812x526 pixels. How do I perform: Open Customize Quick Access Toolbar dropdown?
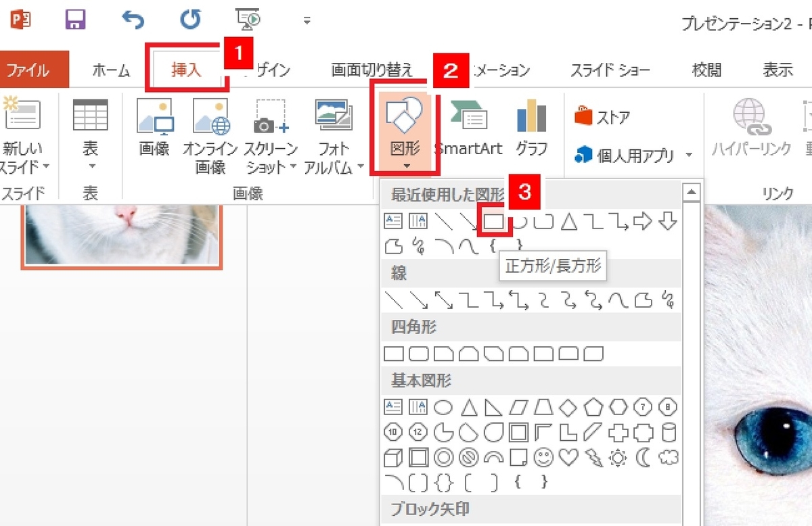(x=307, y=20)
